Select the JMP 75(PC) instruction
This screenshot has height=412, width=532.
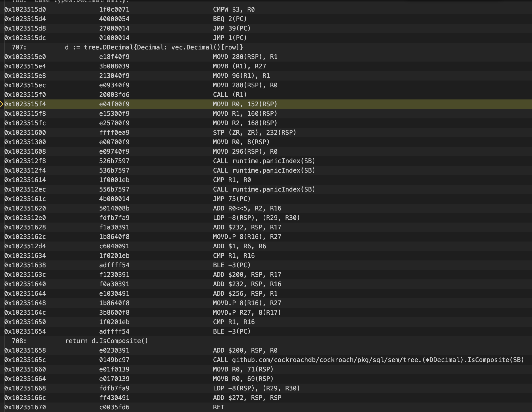point(232,199)
